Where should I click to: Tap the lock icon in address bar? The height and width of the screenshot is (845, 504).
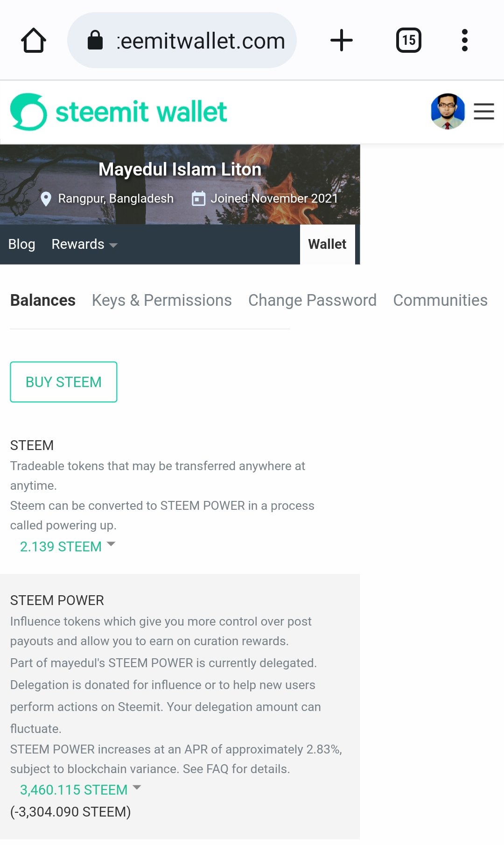tap(95, 40)
